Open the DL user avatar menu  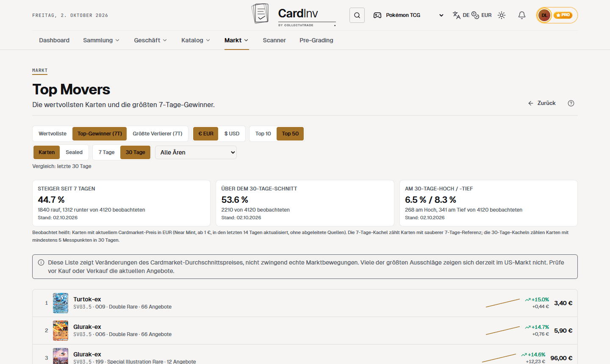[544, 15]
